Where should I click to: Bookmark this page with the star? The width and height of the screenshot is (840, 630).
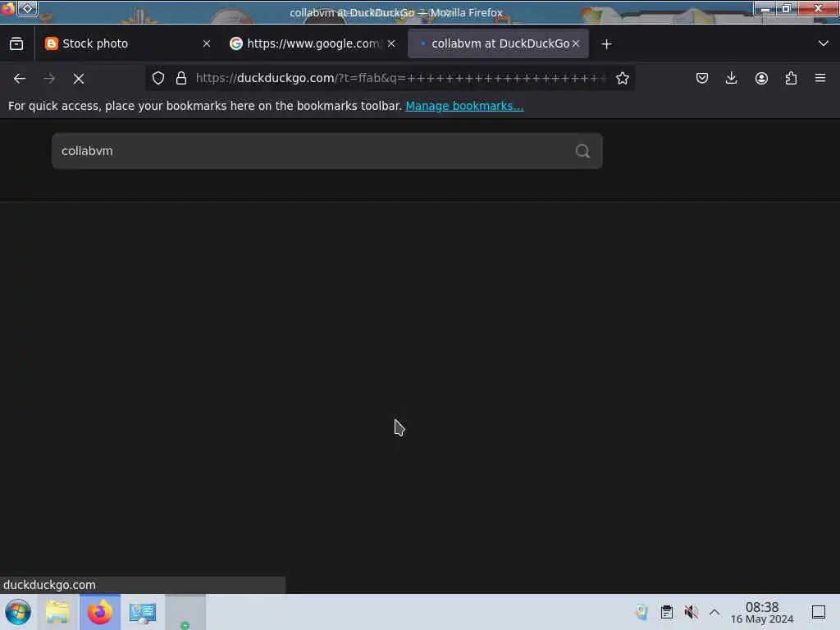tap(622, 78)
